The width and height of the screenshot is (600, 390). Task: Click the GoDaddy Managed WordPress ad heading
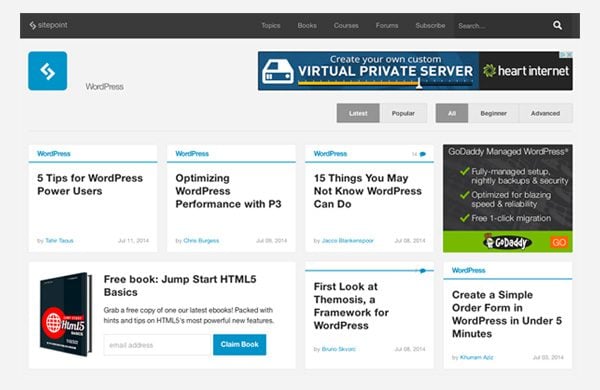507,152
